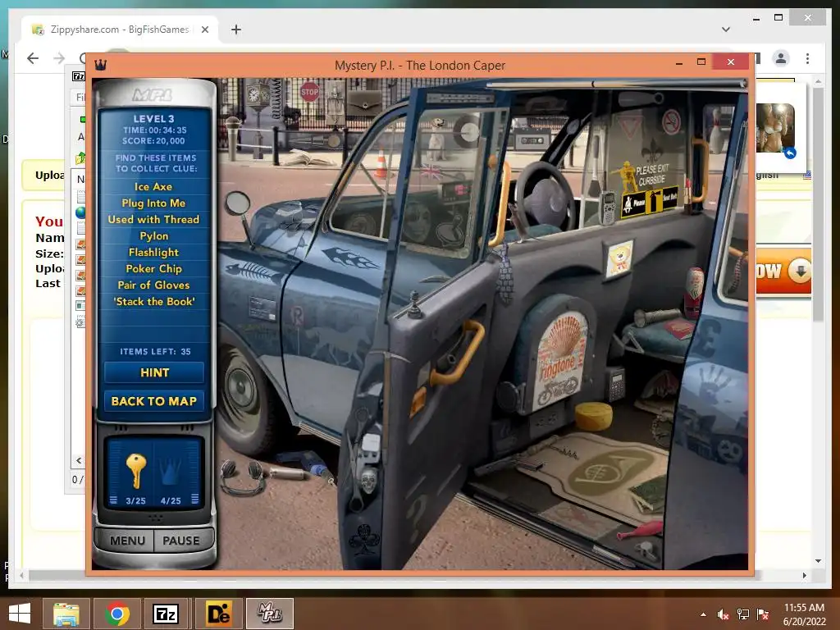Select the Zippyshare.com BigFishGames tab
Image resolution: width=840 pixels, height=630 pixels.
120,30
